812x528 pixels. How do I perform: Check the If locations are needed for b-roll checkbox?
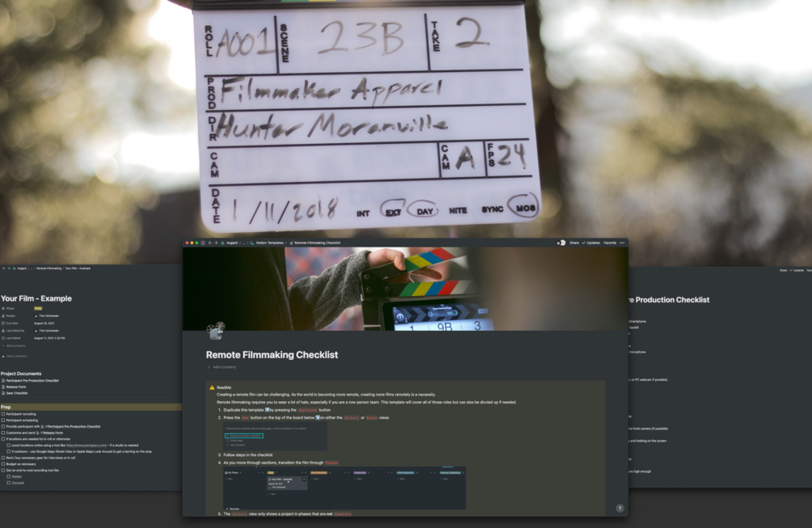(x=3, y=439)
